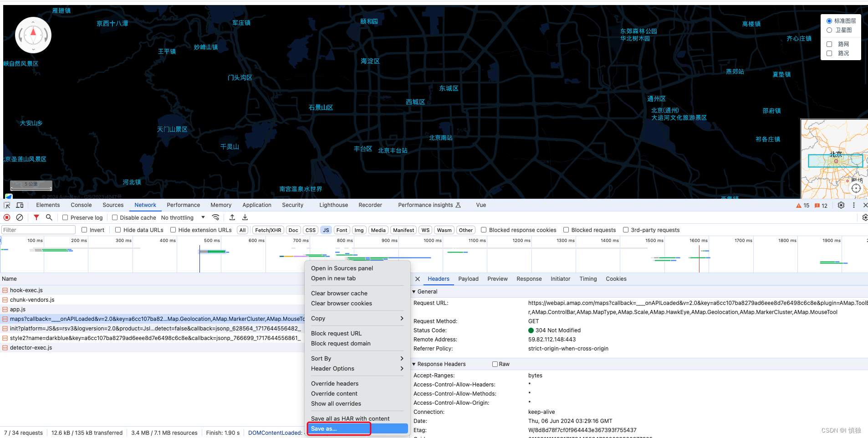Screen dimensions: 868x438
Task: Import HAR file upload icon
Action: click(232, 217)
